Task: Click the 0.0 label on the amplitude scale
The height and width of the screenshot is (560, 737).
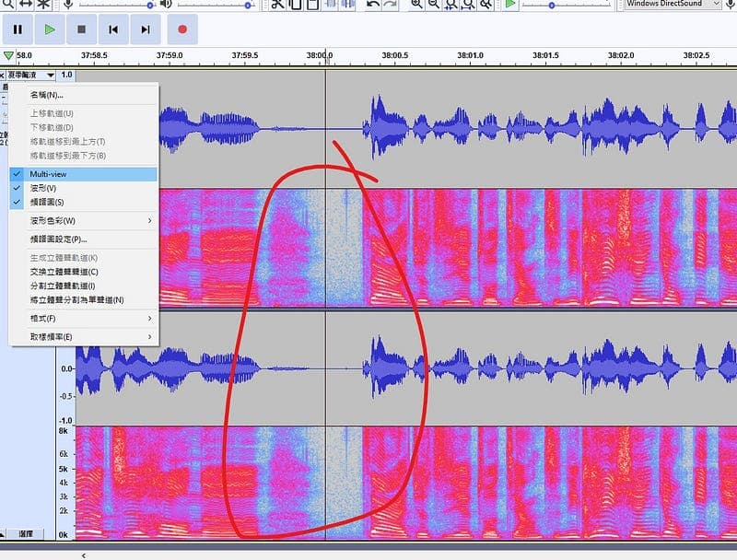Action: coord(67,368)
